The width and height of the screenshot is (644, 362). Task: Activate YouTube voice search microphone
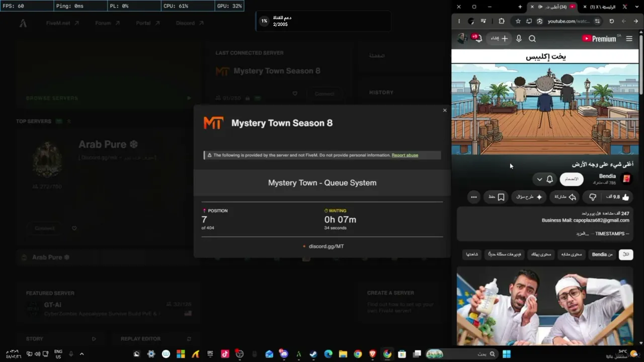point(519,39)
